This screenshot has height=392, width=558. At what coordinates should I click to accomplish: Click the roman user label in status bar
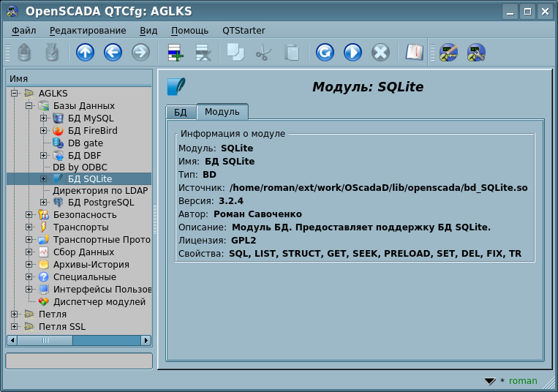[x=523, y=381]
